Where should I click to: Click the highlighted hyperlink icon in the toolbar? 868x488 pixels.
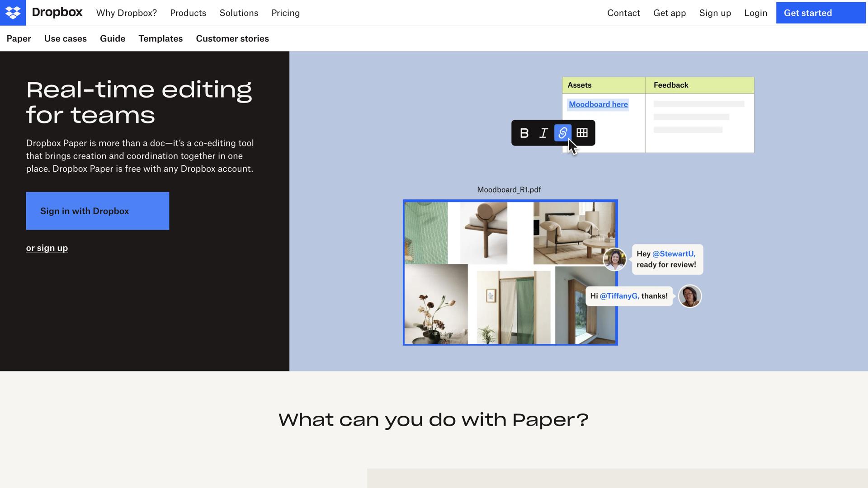coord(562,133)
